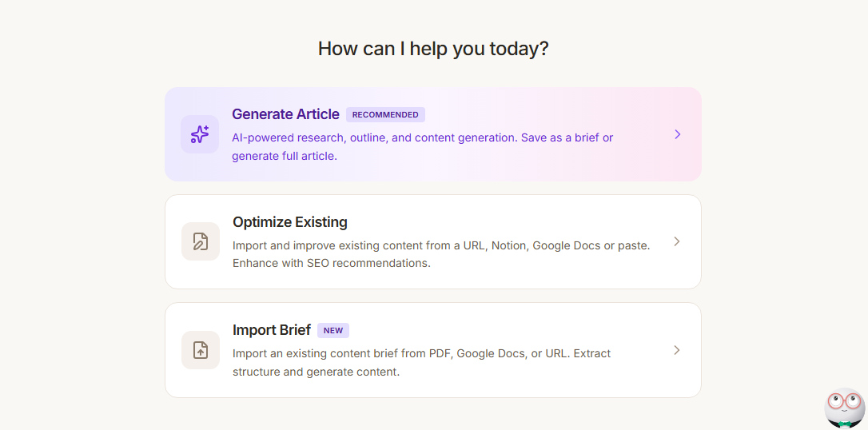The image size is (868, 430).
Task: Click 'Save as a brief or' text
Action: coord(567,137)
